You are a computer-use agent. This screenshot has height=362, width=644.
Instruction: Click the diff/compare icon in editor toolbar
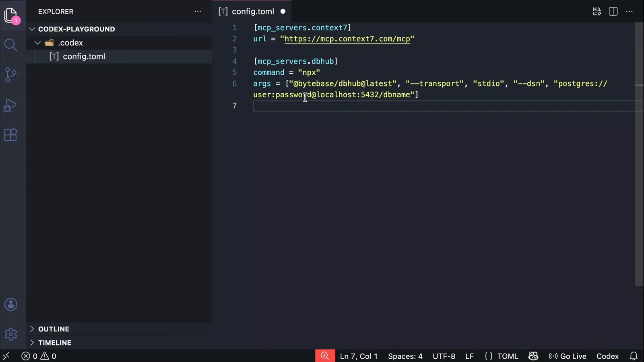pos(597,11)
